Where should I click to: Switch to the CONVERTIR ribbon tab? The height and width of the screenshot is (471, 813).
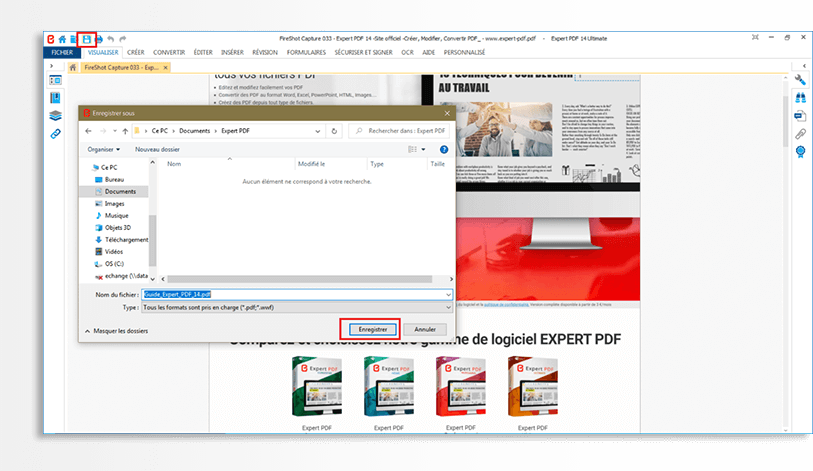(x=169, y=52)
